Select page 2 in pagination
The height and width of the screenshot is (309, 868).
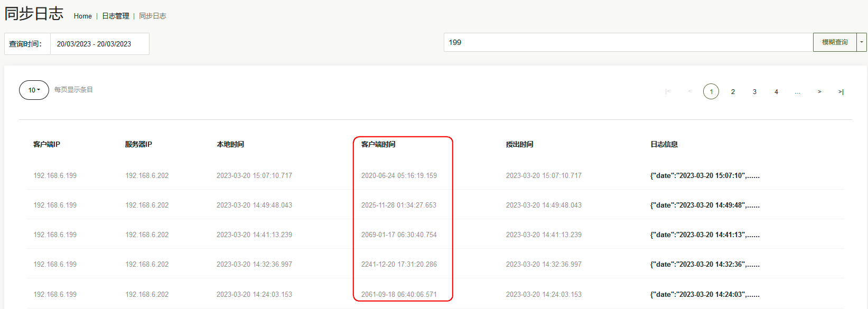[733, 92]
